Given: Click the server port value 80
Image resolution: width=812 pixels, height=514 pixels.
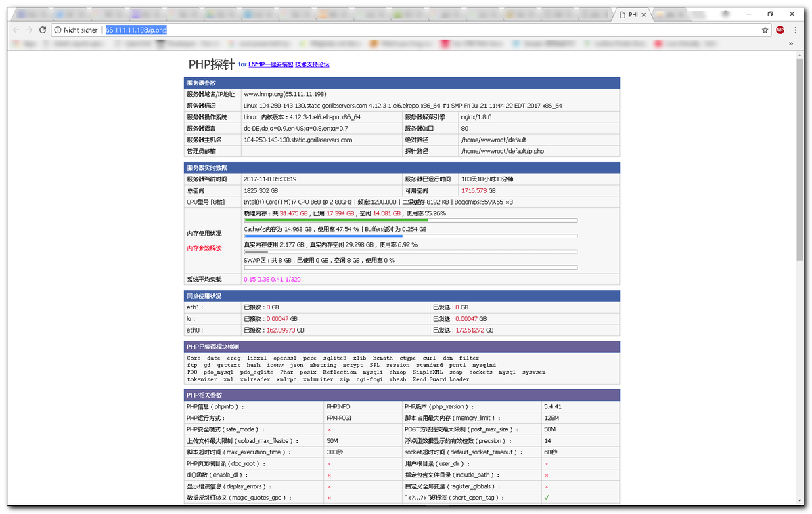Looking at the screenshot, I should click(x=464, y=128).
